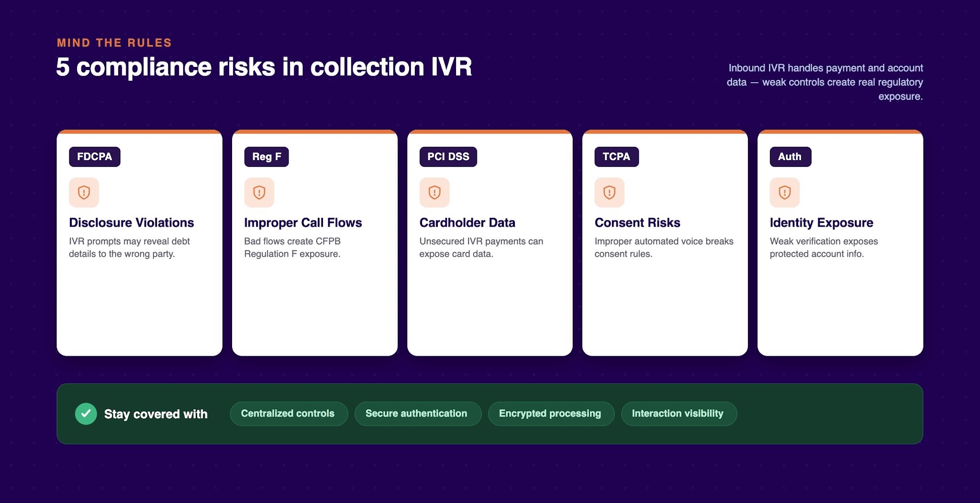Click the Cardholder Data heading

click(x=468, y=223)
